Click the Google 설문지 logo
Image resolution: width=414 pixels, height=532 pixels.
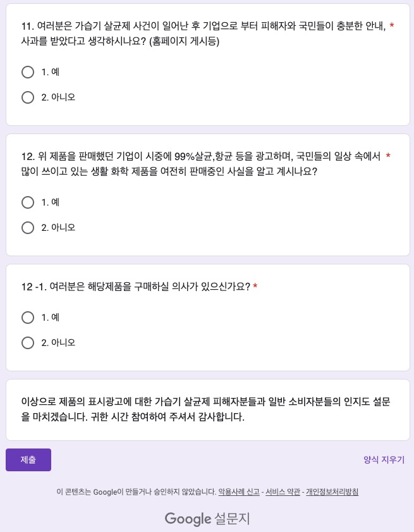pos(207,519)
